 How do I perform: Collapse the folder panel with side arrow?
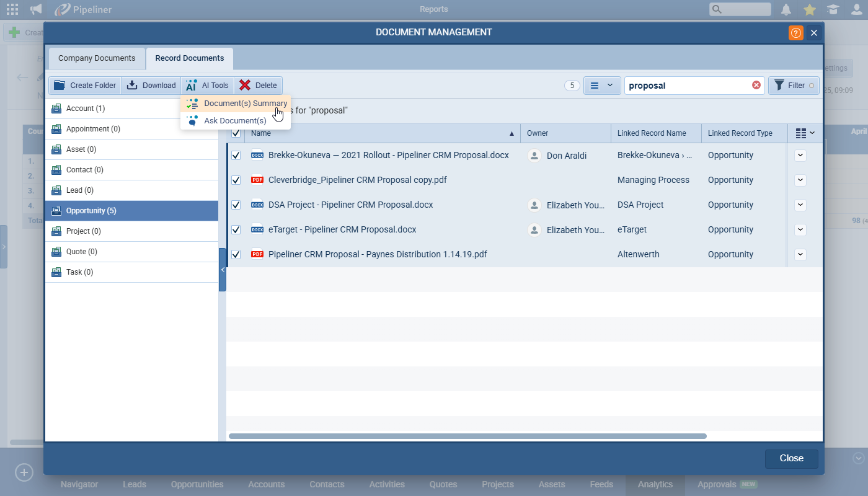click(x=223, y=270)
